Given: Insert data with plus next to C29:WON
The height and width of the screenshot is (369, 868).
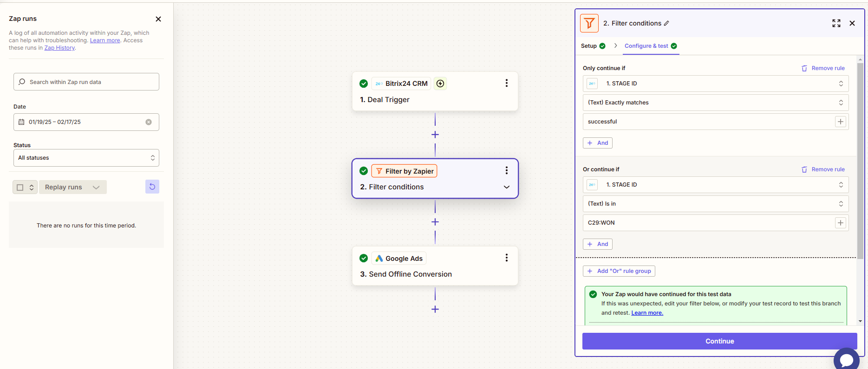Looking at the screenshot, I should [x=841, y=223].
